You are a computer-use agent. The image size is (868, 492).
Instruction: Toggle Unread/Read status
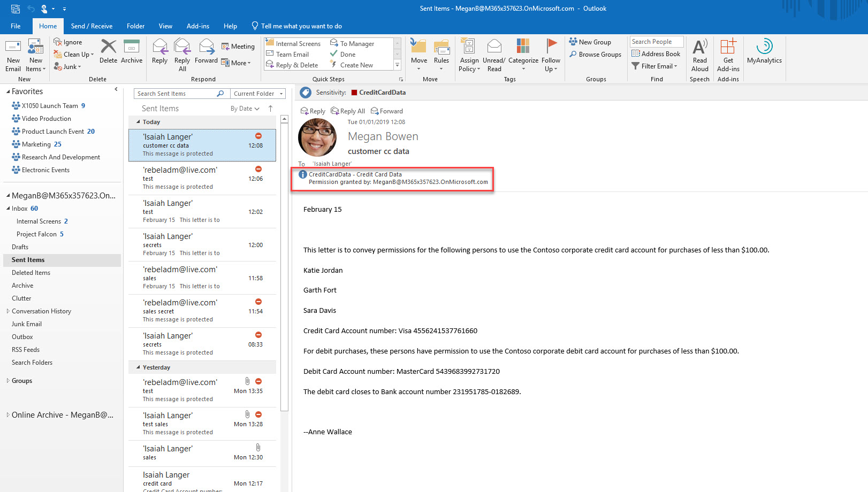(494, 55)
